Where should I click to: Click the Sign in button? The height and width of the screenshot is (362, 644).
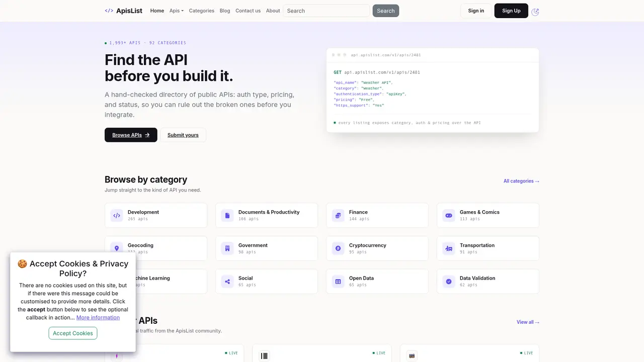tap(476, 11)
